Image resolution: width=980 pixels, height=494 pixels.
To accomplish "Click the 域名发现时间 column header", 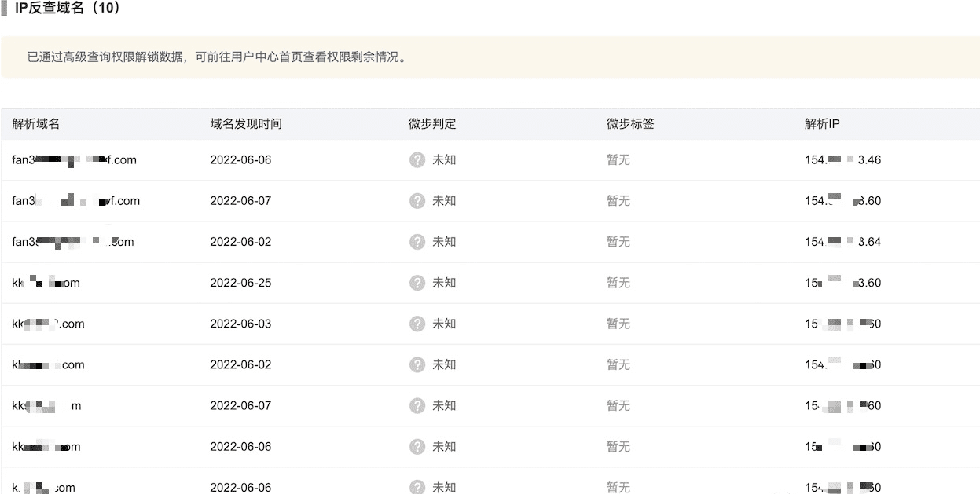I will [245, 124].
